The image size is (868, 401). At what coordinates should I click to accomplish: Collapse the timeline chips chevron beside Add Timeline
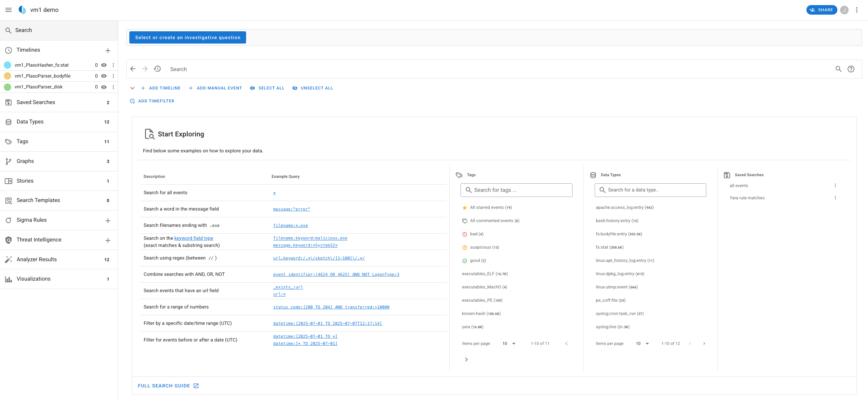point(132,88)
